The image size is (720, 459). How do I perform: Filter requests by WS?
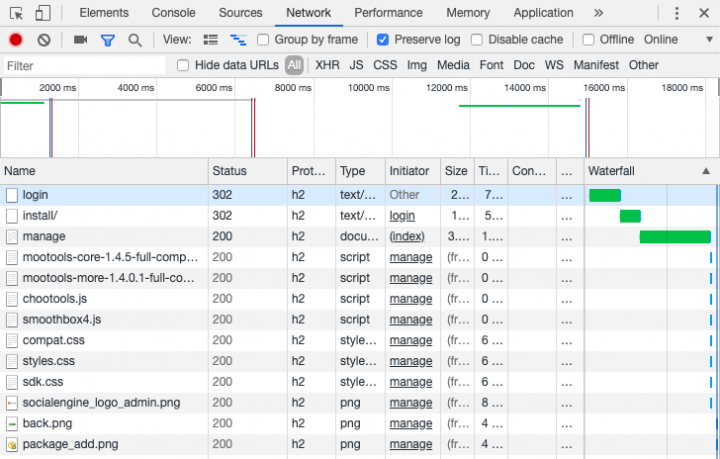(x=554, y=65)
